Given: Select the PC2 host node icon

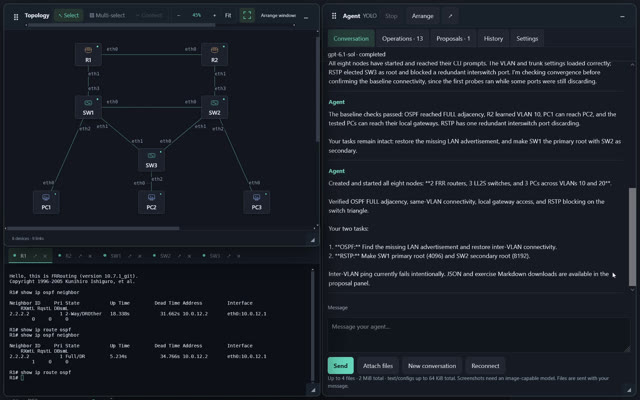Looking at the screenshot, I should point(151,202).
